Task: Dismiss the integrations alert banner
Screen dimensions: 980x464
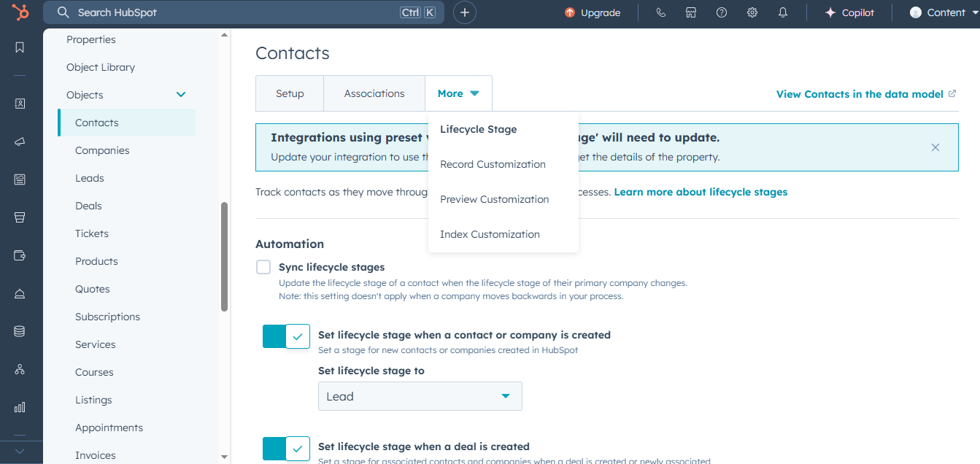Action: 935,147
